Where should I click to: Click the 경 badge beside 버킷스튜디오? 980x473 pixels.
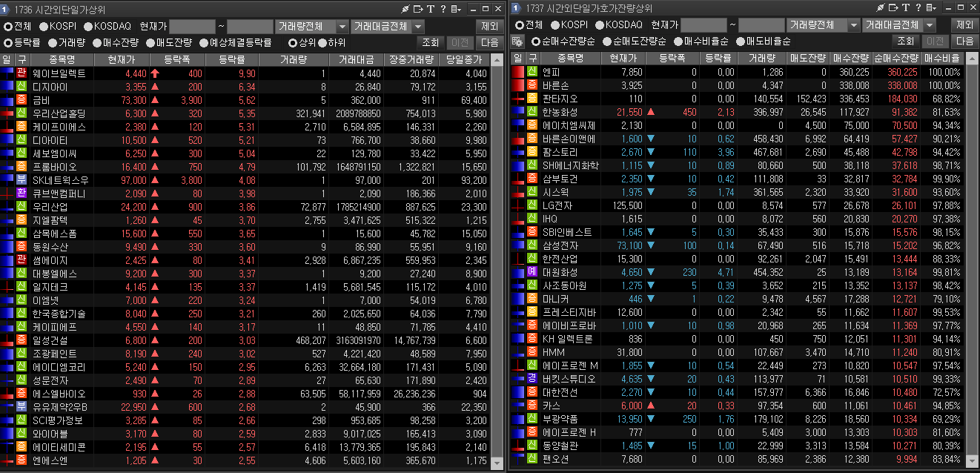(532, 379)
